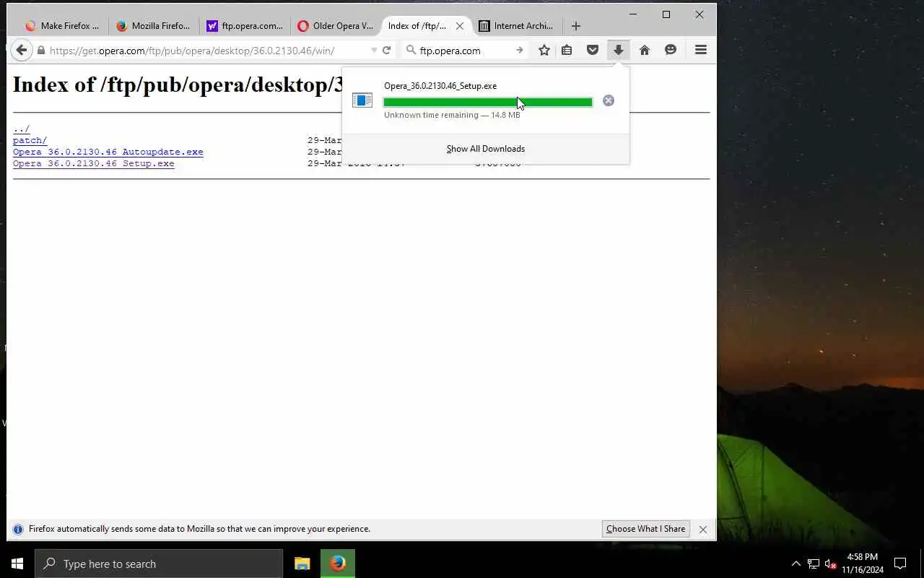Show your bookmarks list
924x578 pixels.
click(567, 50)
